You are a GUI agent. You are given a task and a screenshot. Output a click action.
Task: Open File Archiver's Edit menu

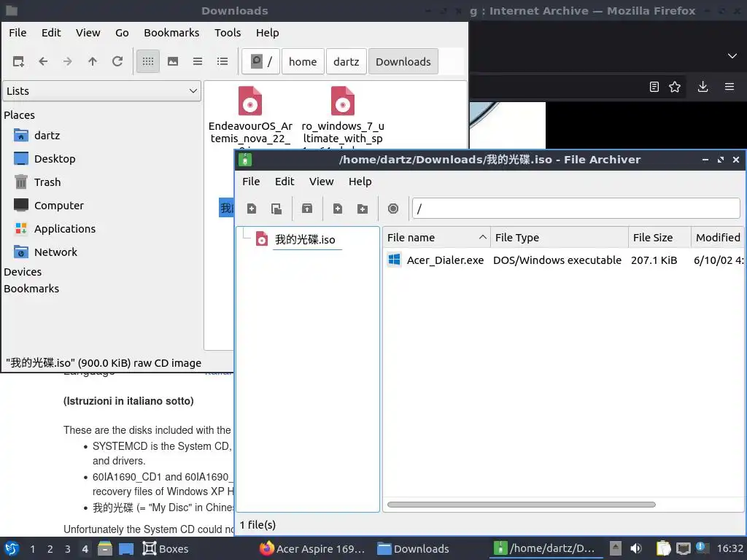[285, 182]
